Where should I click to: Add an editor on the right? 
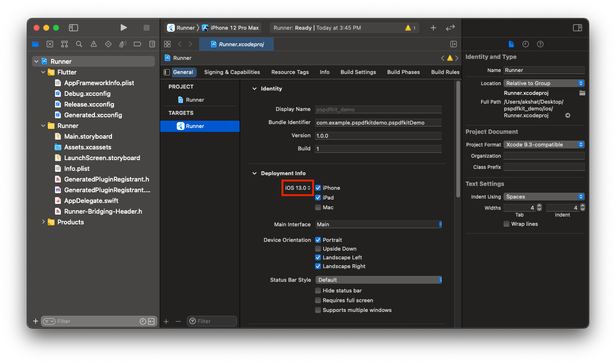[x=453, y=44]
